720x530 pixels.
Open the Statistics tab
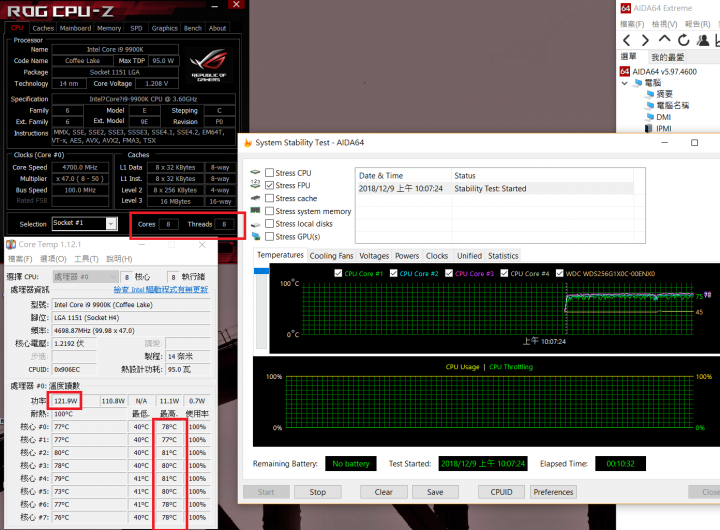(x=503, y=256)
